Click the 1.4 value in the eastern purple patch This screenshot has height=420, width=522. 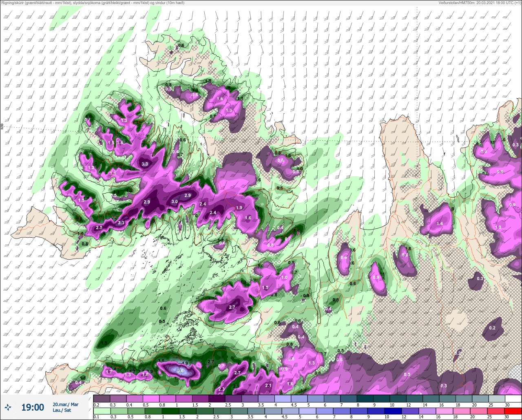[x=440, y=223]
